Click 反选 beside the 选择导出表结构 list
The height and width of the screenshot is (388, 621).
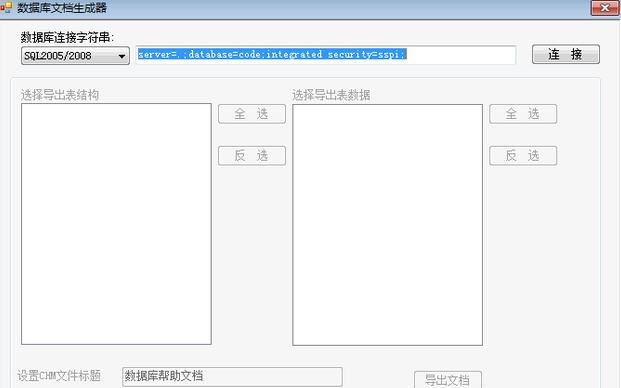point(252,156)
